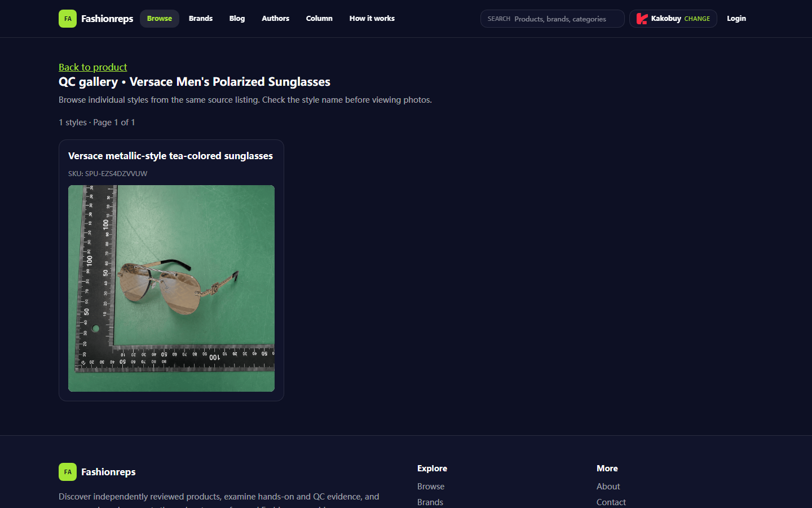
Task: Click the Explore footer heading
Action: click(432, 468)
